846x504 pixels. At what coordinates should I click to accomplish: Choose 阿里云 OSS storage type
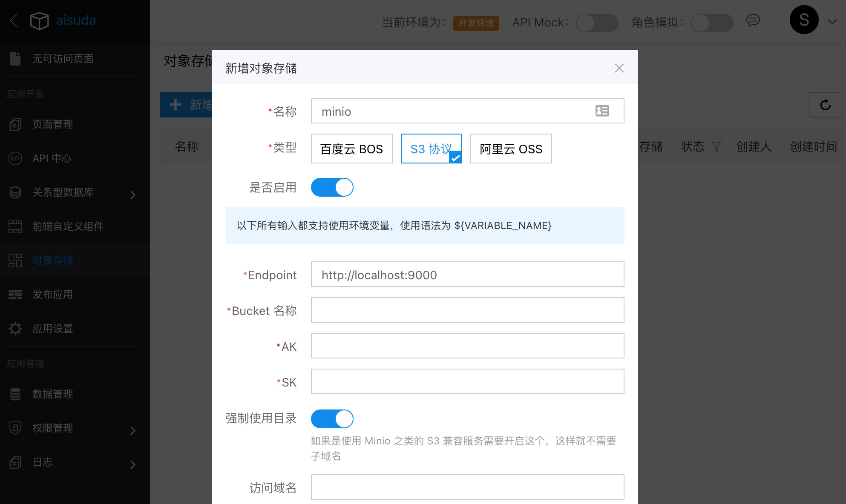coord(511,149)
